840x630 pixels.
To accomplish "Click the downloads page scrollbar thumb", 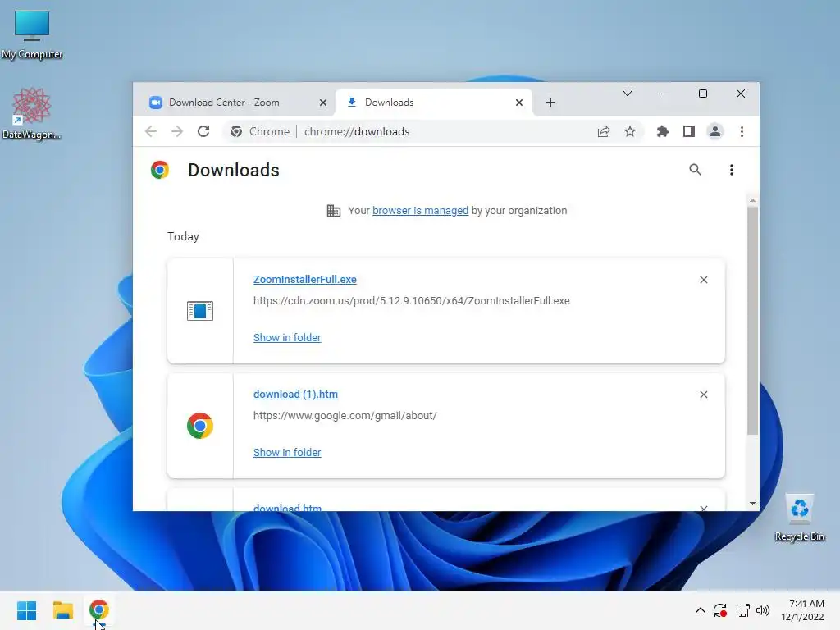I will [753, 321].
